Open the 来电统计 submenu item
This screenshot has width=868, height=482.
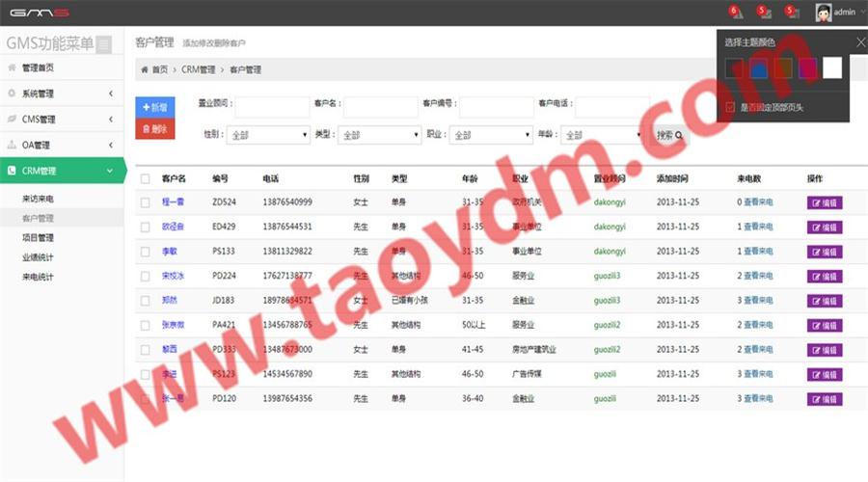pos(38,277)
